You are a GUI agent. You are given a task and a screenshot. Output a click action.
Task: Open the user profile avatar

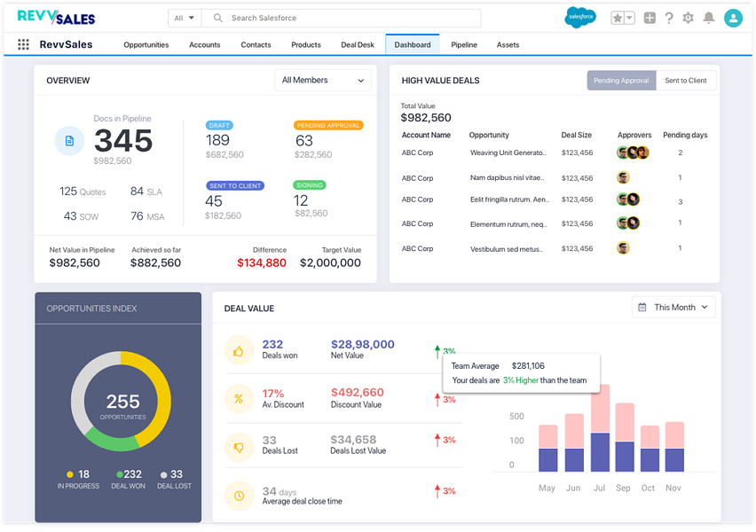pyautogui.click(x=733, y=18)
